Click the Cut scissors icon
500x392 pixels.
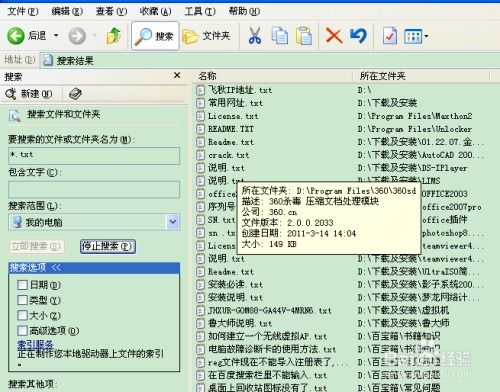[255, 36]
